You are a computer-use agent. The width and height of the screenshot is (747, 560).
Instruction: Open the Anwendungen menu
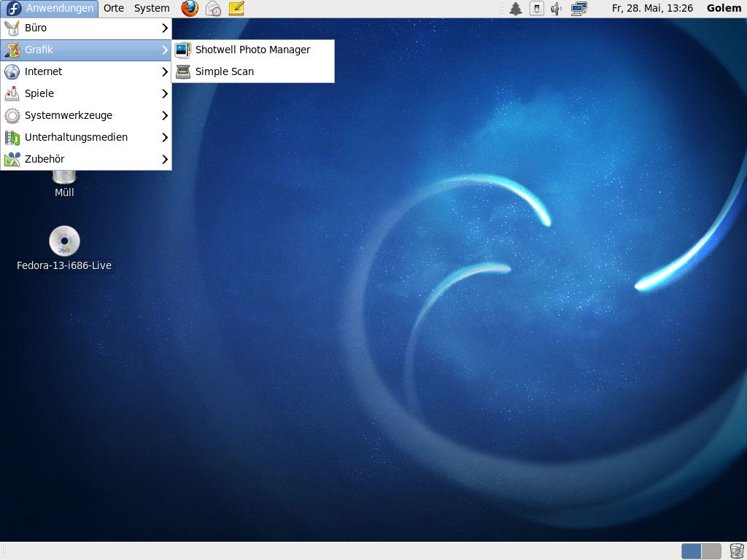pyautogui.click(x=50, y=8)
